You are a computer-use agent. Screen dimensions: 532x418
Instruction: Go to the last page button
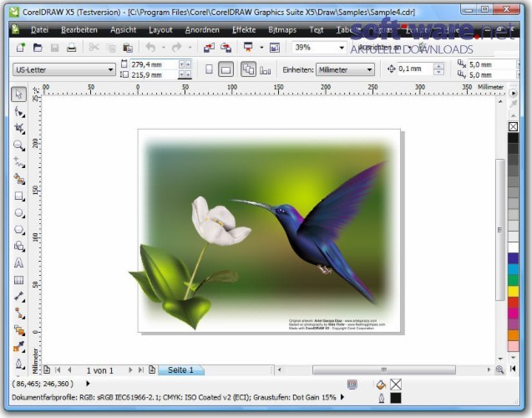point(141,370)
